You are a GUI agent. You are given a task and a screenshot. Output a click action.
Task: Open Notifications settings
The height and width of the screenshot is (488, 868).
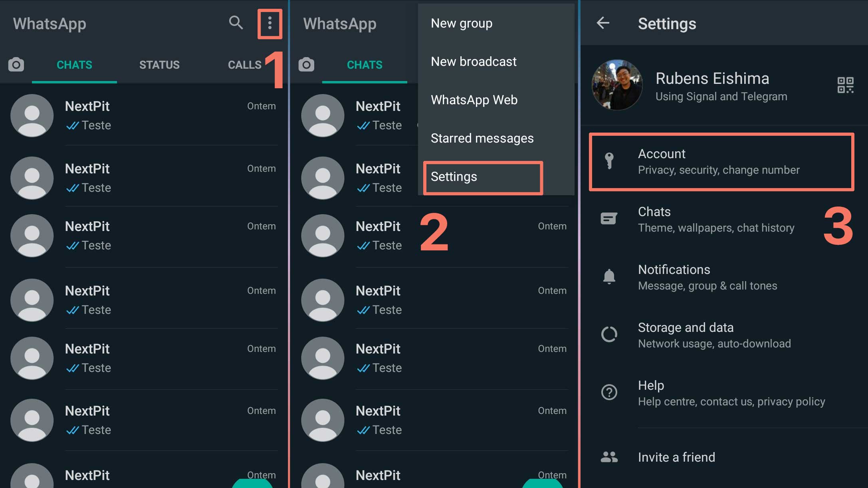pos(724,277)
